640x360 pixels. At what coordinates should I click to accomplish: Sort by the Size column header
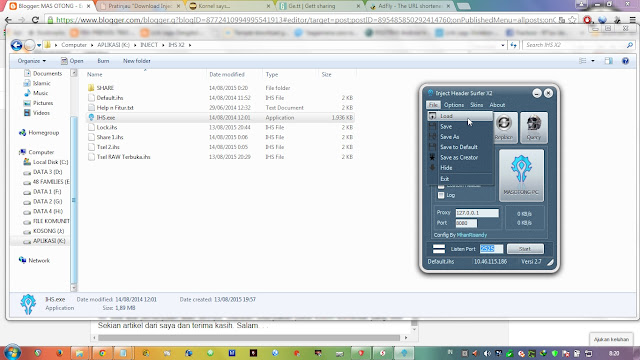tap(327, 74)
